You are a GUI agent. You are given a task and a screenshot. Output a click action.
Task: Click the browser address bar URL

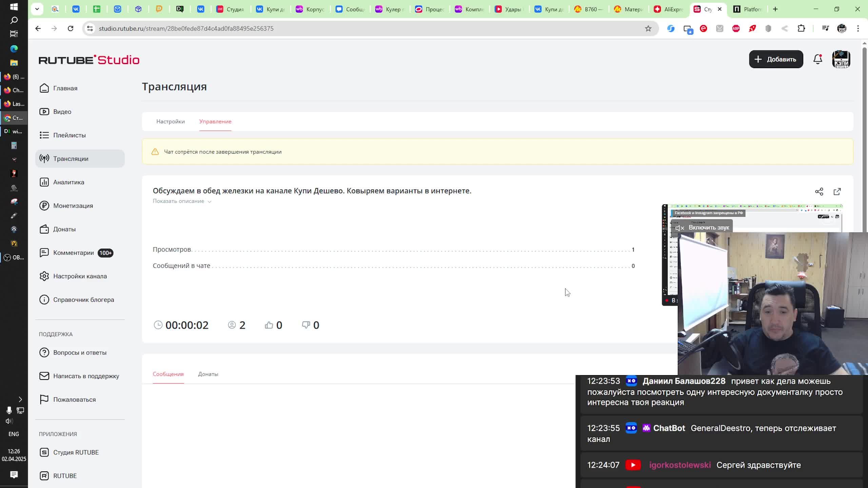point(186,28)
